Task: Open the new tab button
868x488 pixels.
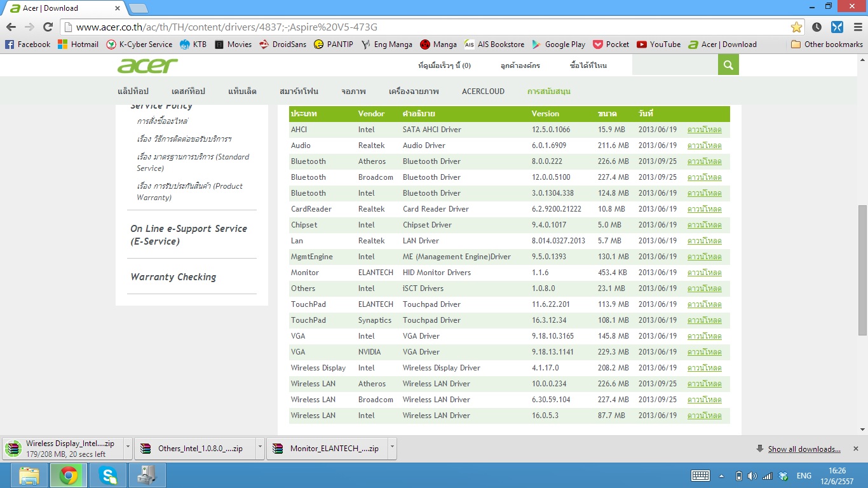Action: coord(138,8)
